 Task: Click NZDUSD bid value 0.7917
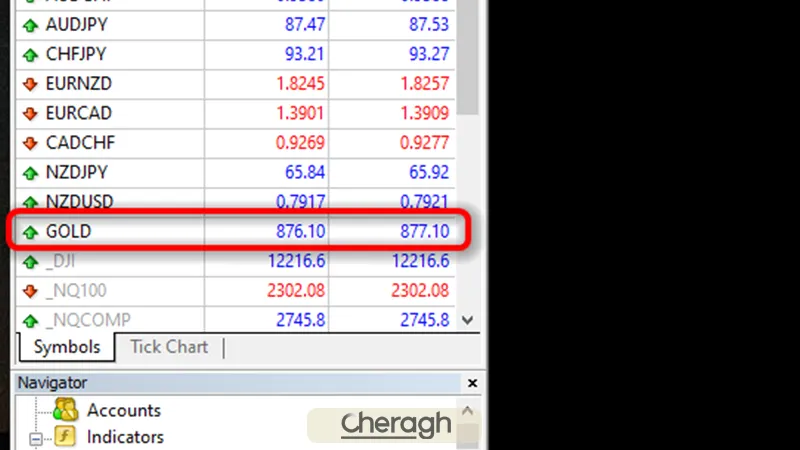tap(300, 202)
